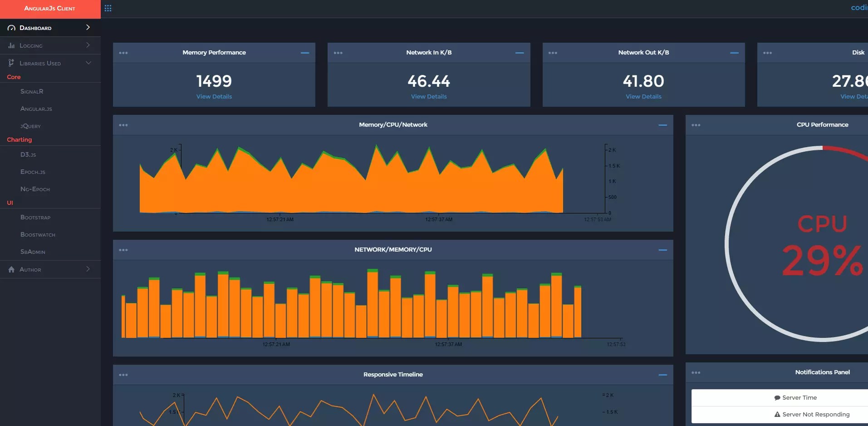Select Epoch.js in the Charting section
This screenshot has width=868, height=426.
coord(33,172)
